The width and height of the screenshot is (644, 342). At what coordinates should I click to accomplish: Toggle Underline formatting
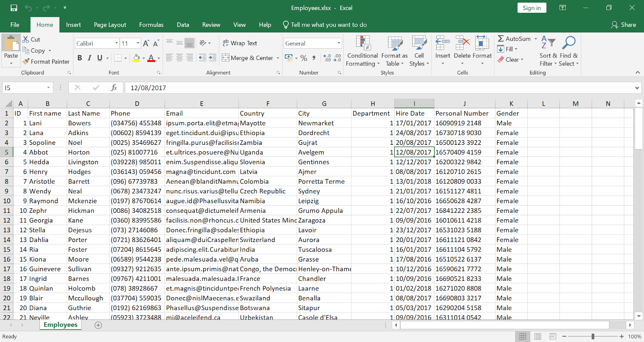coord(100,58)
